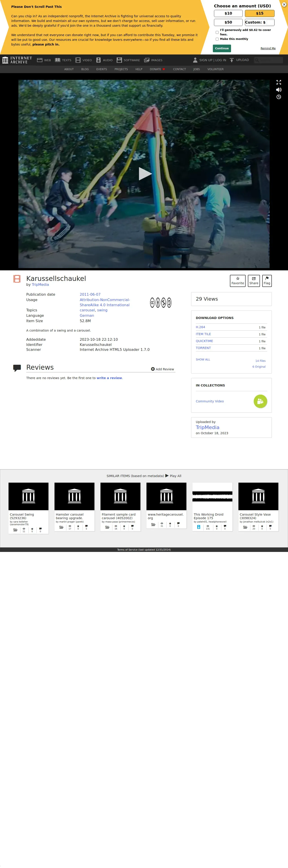Screen dimensions: 288x868
Task: Play the Karussellschaukel video
Action: [145, 174]
